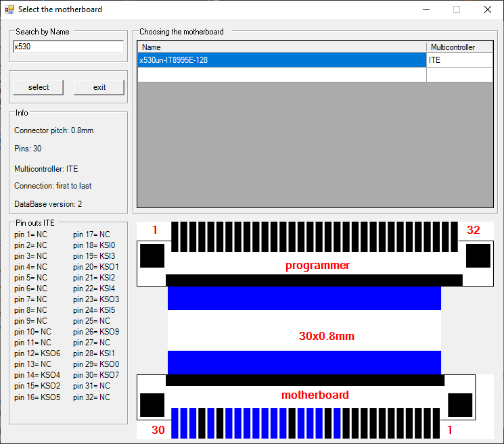Close the Select the motherboard window

487,9
